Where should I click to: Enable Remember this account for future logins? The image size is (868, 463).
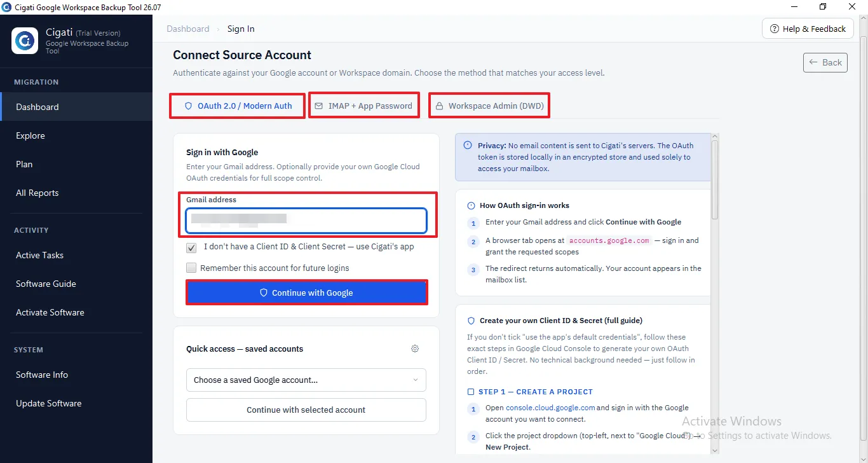[191, 268]
